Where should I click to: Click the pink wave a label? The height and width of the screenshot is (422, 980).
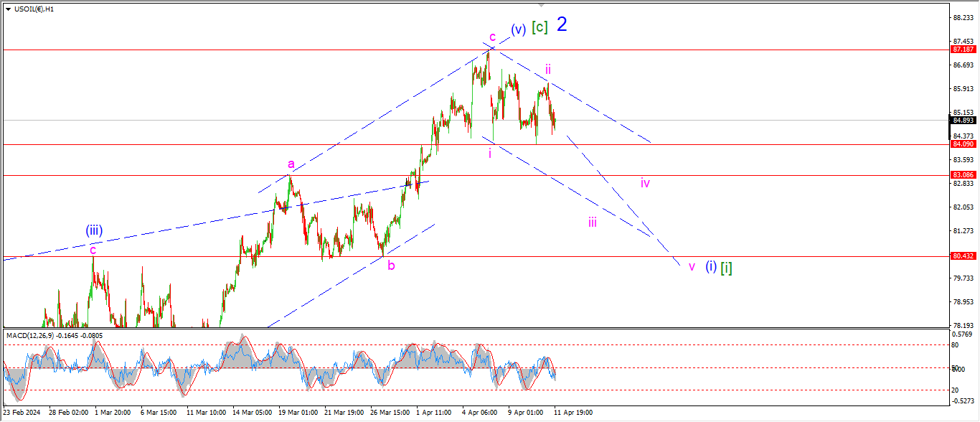pos(291,164)
